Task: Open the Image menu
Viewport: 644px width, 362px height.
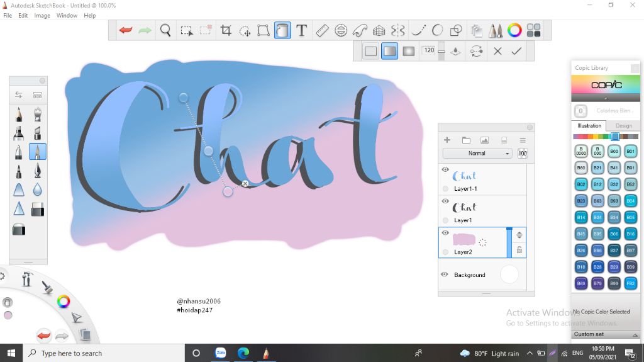Action: (42, 16)
